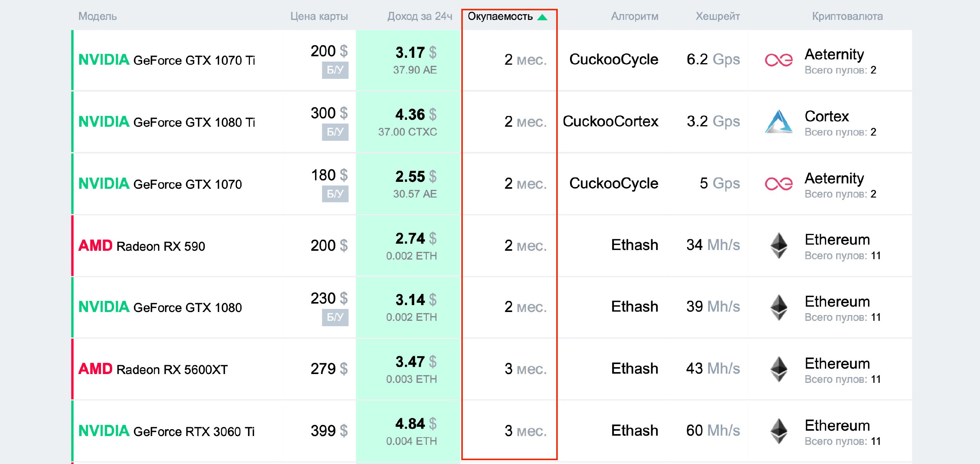Viewport: 980px width, 464px height.
Task: Sort by the Доход за 24ч column
Action: [x=420, y=16]
